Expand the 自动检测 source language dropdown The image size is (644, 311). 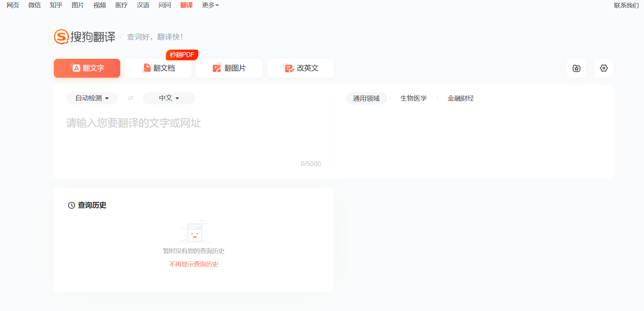[92, 98]
